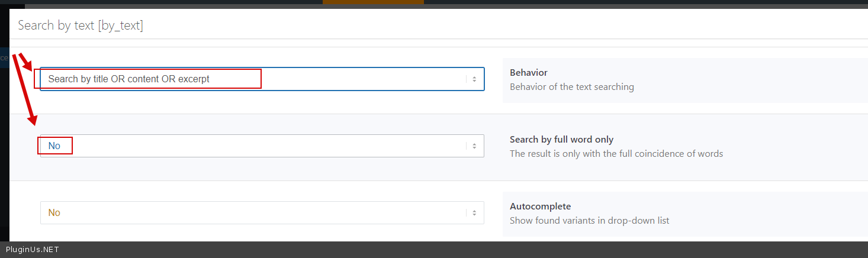The width and height of the screenshot is (868, 258).
Task: Click the 'Search by full word only' label
Action: click(561, 140)
